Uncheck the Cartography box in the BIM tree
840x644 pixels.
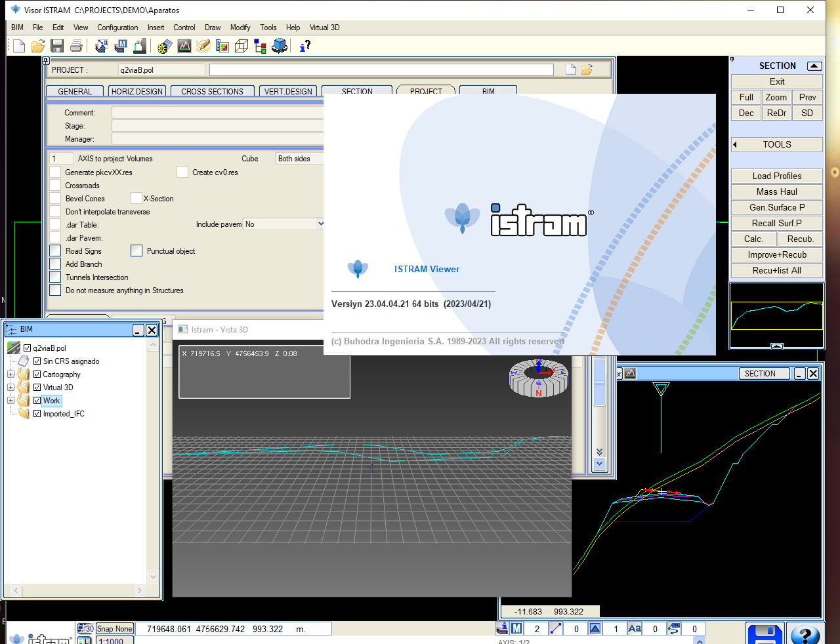click(x=37, y=374)
